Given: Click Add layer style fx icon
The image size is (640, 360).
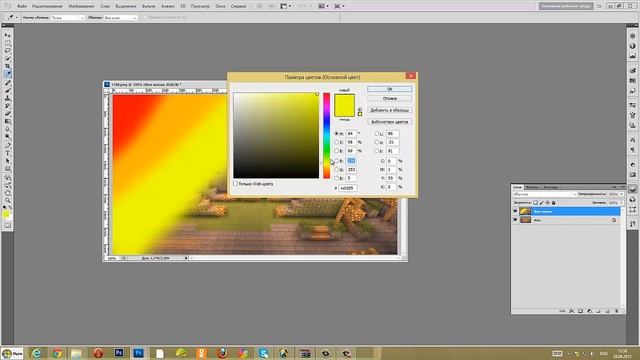Looking at the screenshot, I should (x=571, y=311).
